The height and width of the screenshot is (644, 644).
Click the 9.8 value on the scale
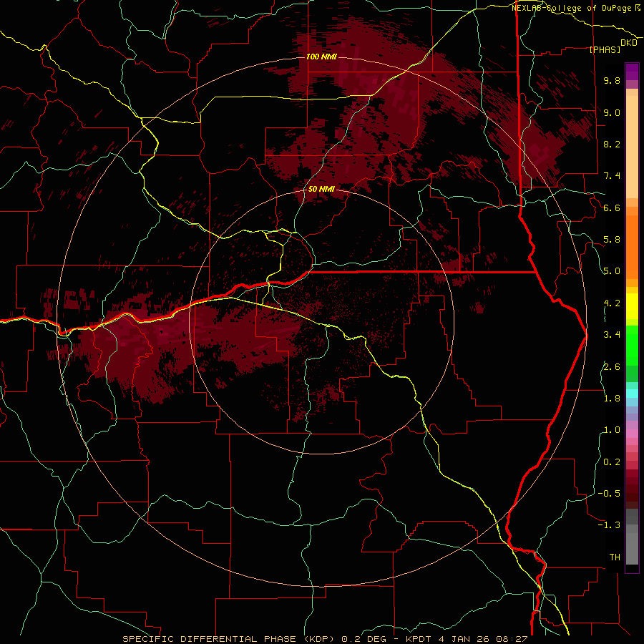pyautogui.click(x=612, y=80)
